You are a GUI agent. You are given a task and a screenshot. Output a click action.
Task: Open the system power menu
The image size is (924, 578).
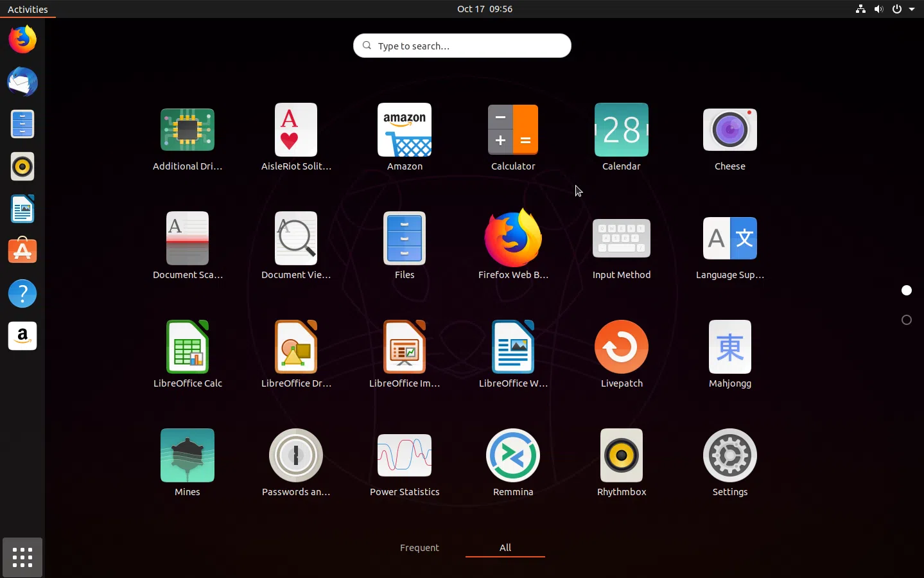[x=897, y=9]
